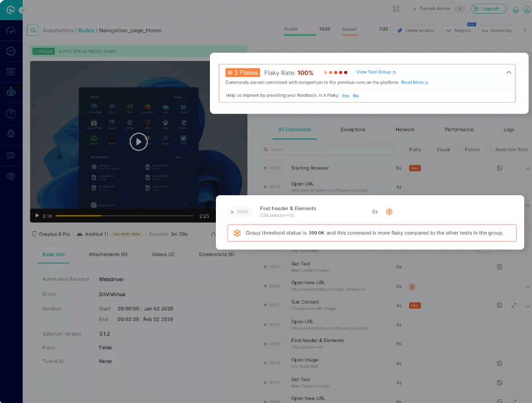
Task: Click the Open Image command row
Action: coord(395,363)
